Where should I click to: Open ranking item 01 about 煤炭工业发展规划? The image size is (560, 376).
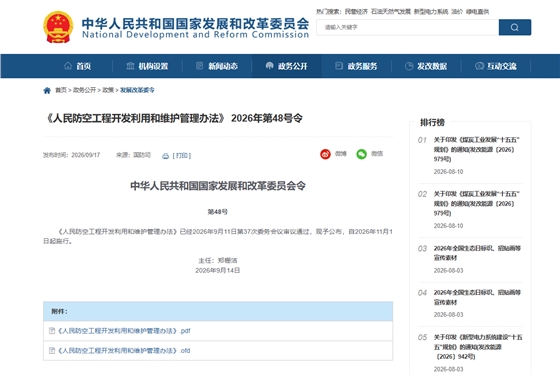pos(476,149)
